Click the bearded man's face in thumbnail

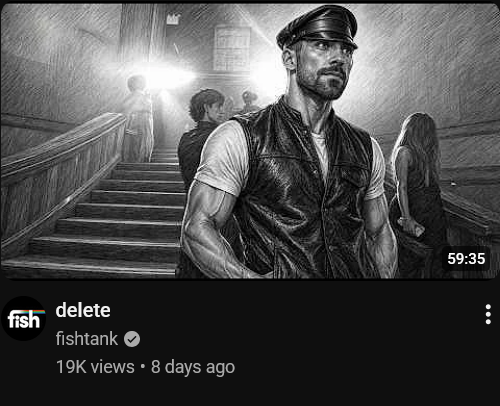[x=322, y=70]
